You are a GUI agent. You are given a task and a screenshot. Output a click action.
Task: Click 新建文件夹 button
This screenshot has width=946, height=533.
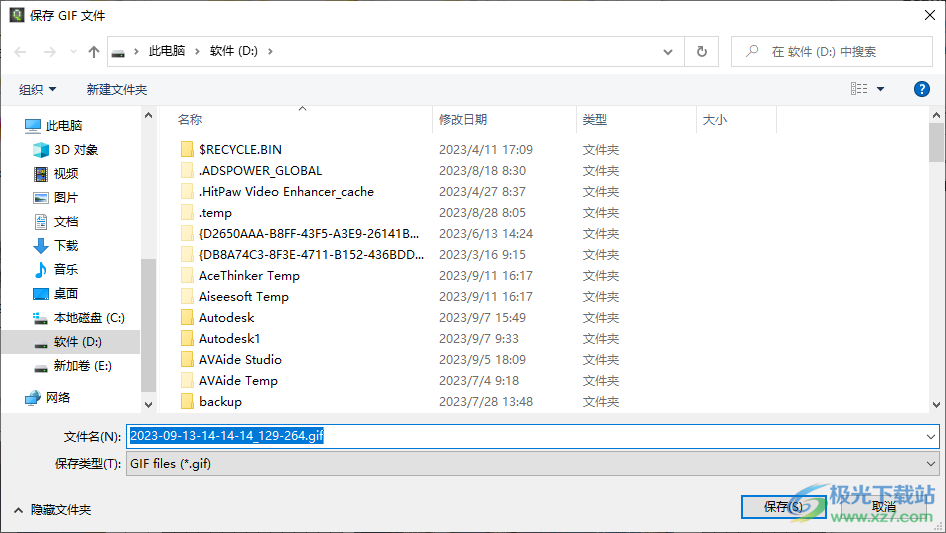click(x=116, y=89)
